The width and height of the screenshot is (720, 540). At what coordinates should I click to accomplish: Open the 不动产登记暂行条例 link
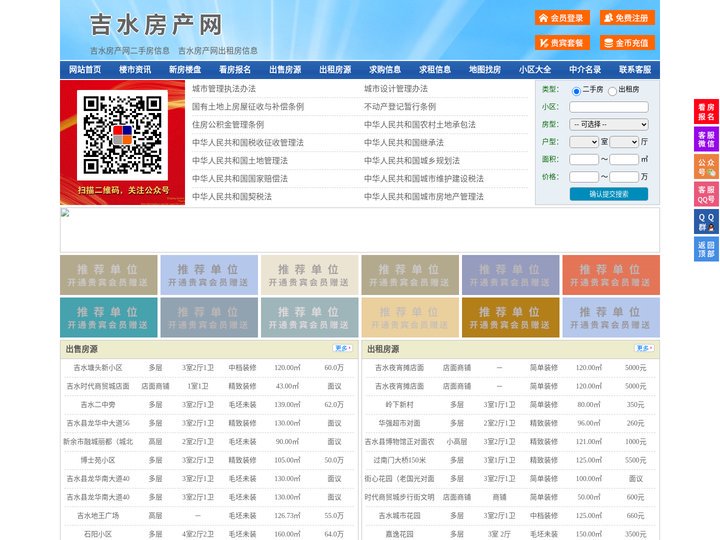click(x=400, y=107)
